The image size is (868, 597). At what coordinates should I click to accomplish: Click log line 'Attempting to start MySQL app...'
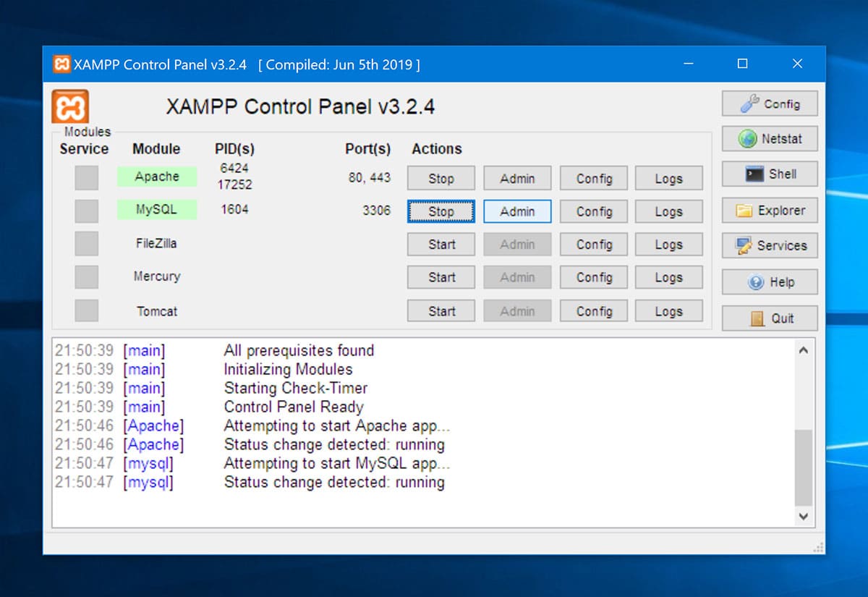coord(337,464)
